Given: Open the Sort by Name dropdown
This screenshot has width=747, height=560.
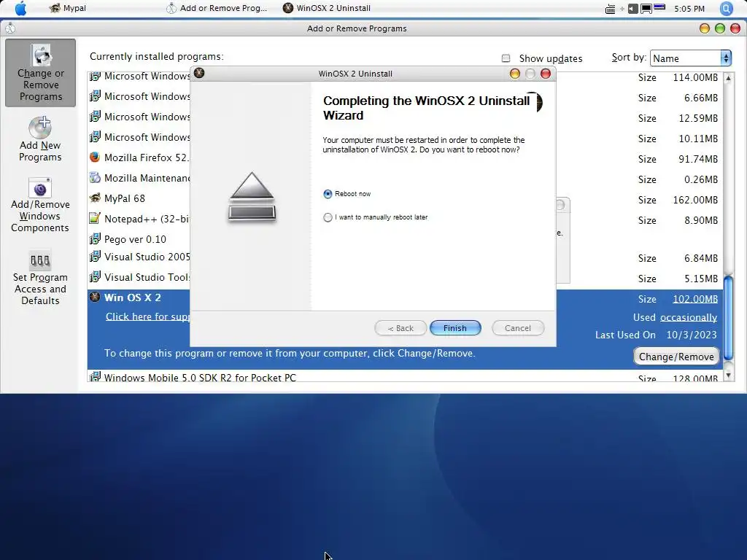Looking at the screenshot, I should click(690, 58).
